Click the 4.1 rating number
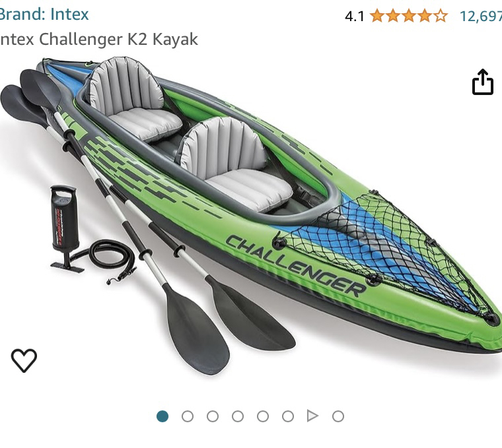 pyautogui.click(x=355, y=16)
